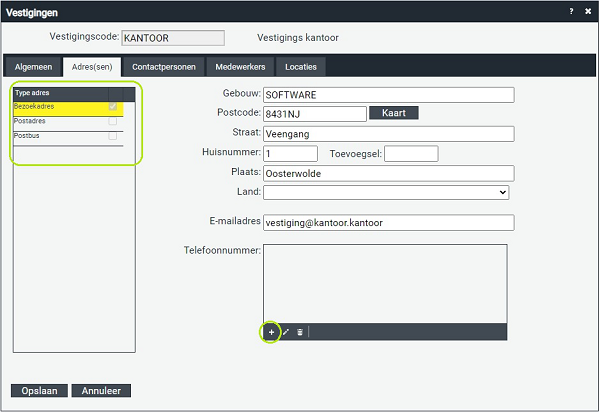Image resolution: width=600 pixels, height=412 pixels.
Task: Click the empty Toevoegsel field
Action: tap(411, 153)
